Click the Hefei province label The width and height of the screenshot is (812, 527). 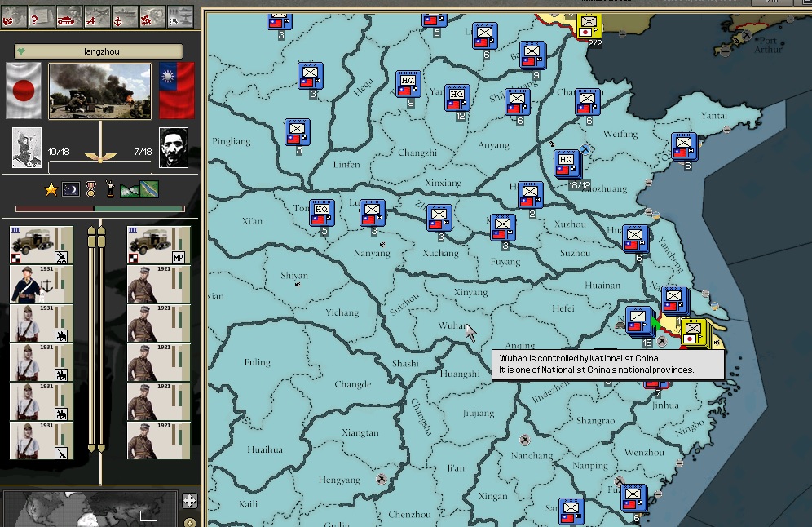563,308
